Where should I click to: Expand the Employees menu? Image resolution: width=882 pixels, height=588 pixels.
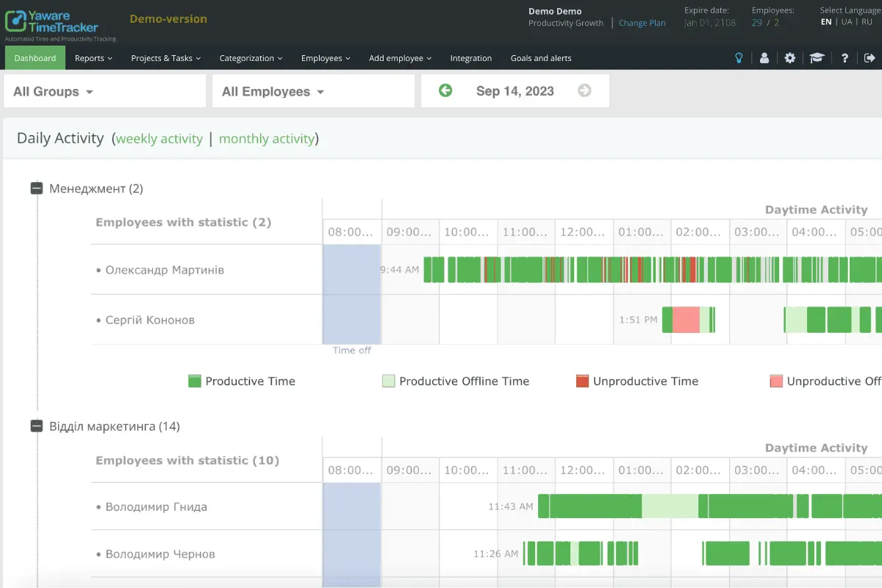(326, 58)
